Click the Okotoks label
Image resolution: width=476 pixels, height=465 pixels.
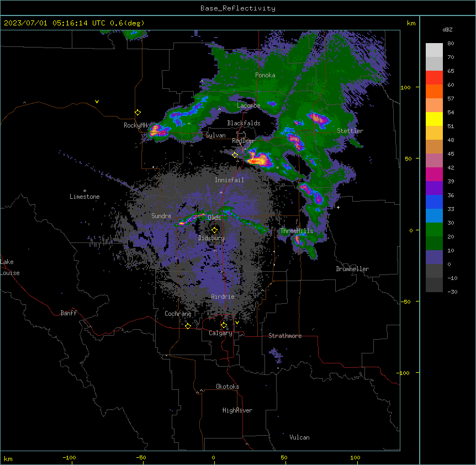point(228,387)
